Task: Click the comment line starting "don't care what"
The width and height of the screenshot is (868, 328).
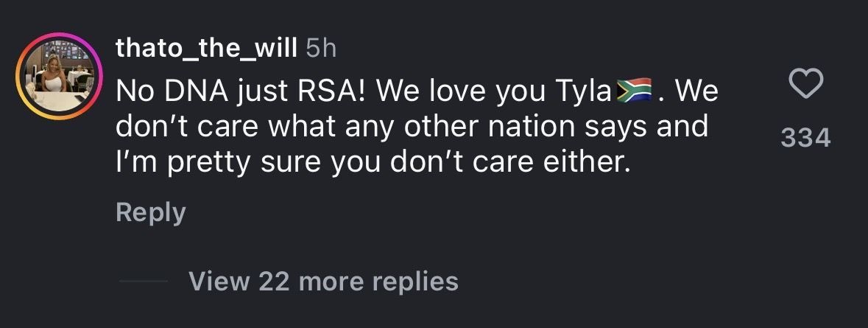Action: coord(411,126)
